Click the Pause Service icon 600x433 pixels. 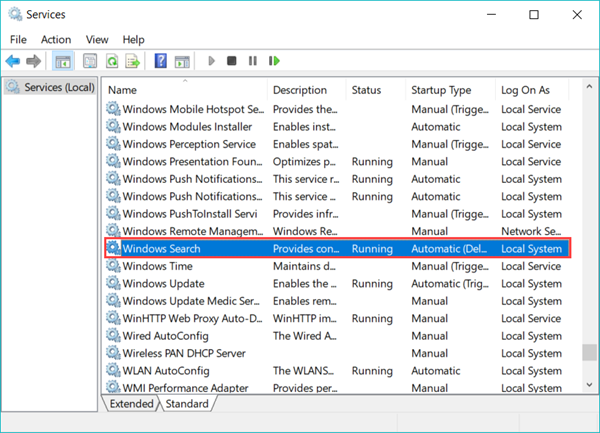tap(253, 60)
